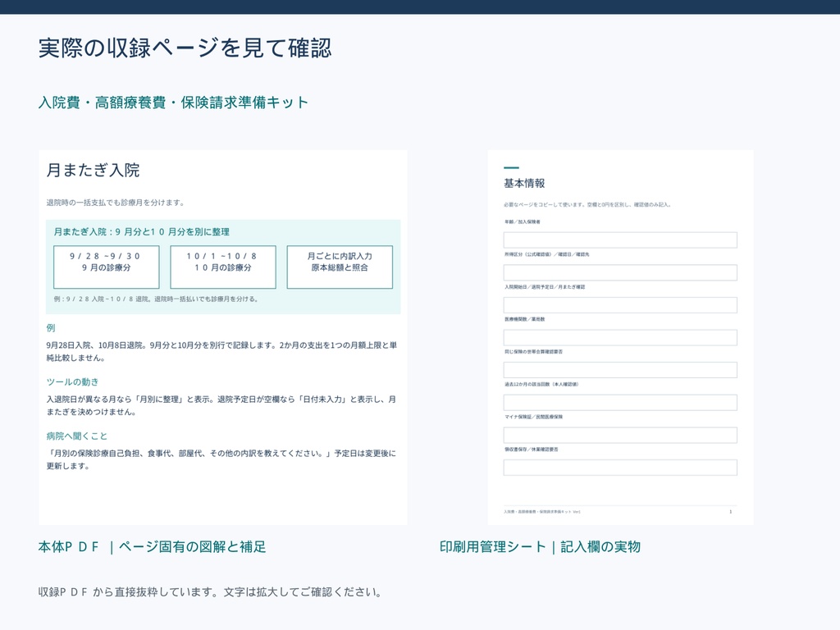The height and width of the screenshot is (630, 840).
Task: Click the banner title 月またぎ入院:9月分と10月分を別に整理
Action: (x=141, y=232)
